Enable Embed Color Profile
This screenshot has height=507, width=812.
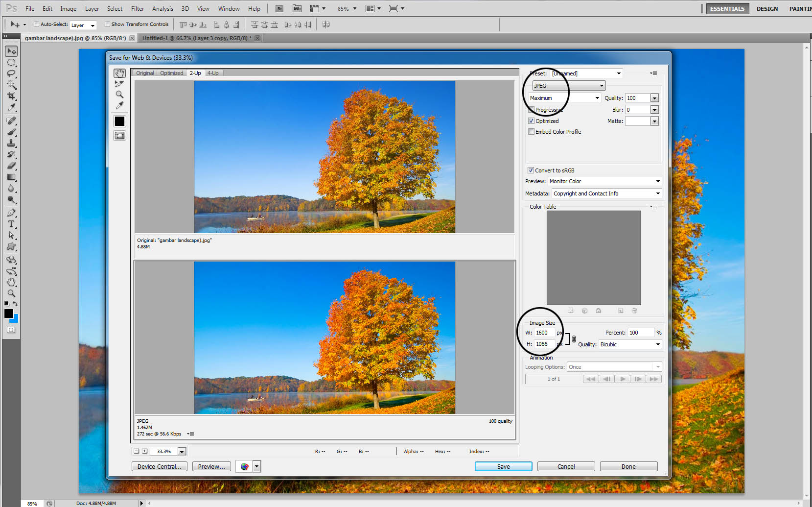(x=531, y=131)
